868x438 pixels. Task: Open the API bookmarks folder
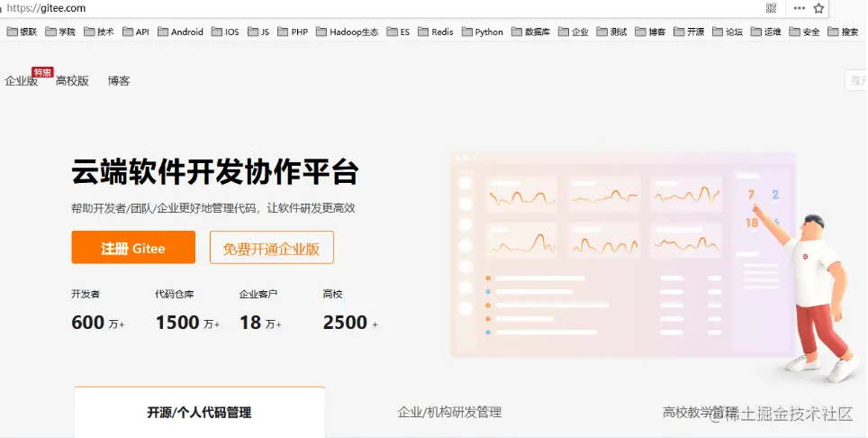(136, 32)
